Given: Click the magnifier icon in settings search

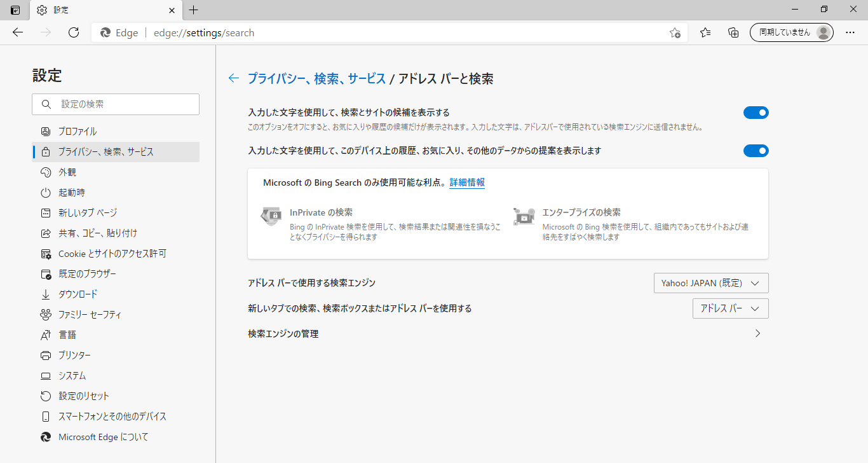Looking at the screenshot, I should [46, 104].
